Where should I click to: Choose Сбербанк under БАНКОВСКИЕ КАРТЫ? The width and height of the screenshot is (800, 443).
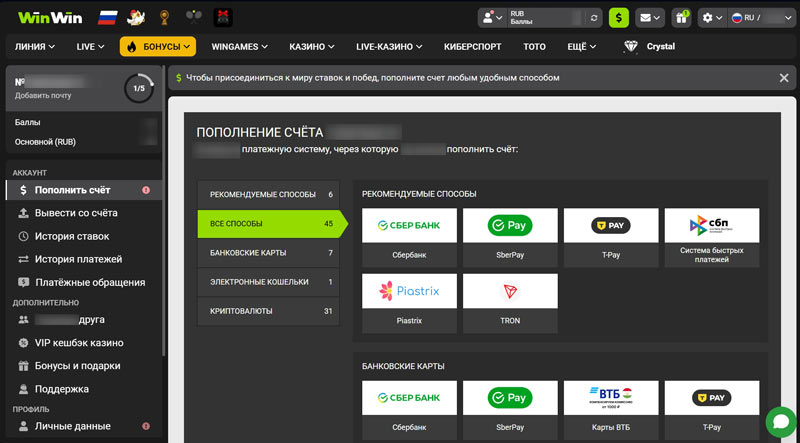click(409, 410)
